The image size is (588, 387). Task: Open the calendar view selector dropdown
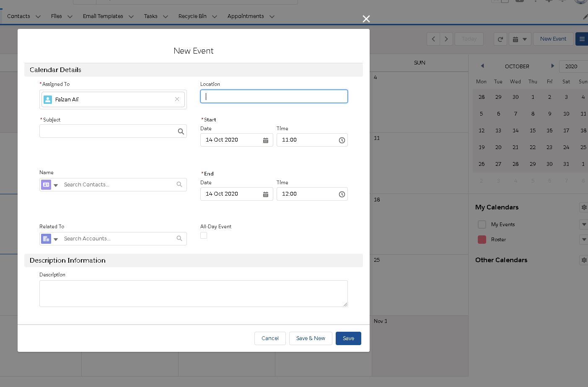click(x=520, y=39)
